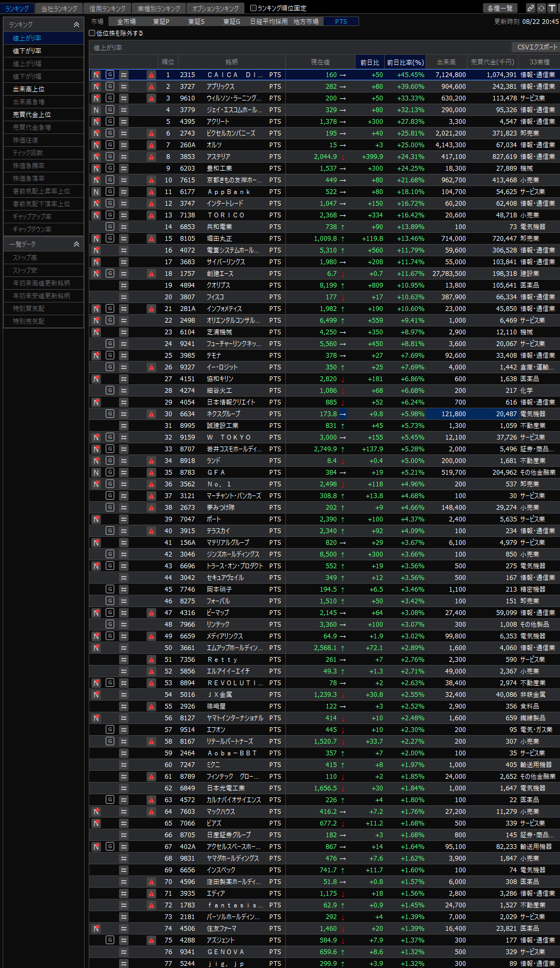Click swap arrows icon in オルツ row
Image resolution: width=560 pixels, height=968 pixels.
point(123,145)
